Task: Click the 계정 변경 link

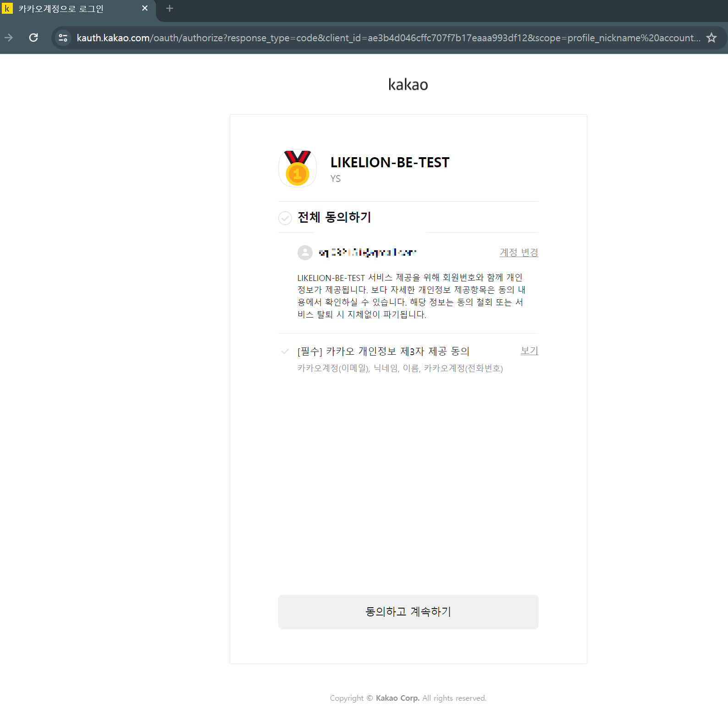Action: [x=519, y=253]
